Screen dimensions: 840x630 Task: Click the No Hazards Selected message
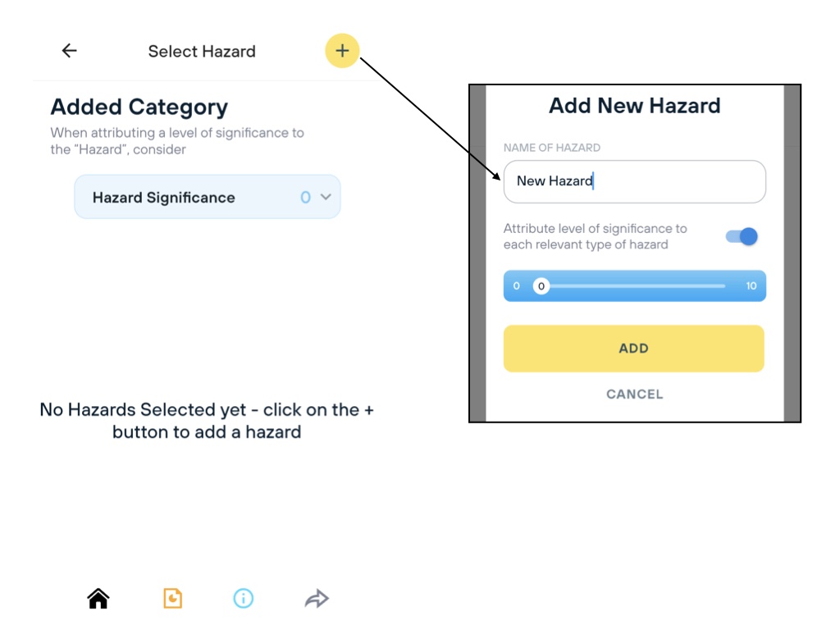207,420
